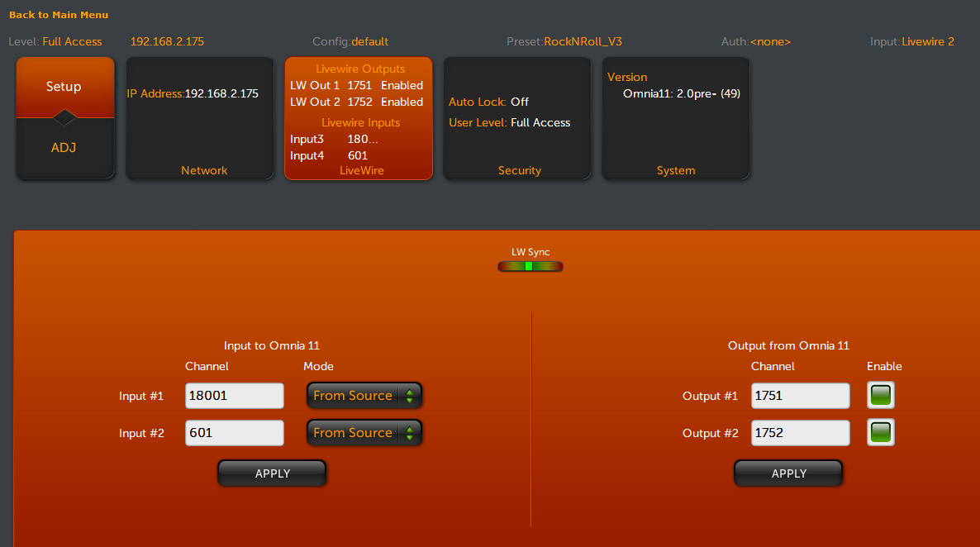Open the Security settings tile
This screenshot has height=547, width=980.
pyautogui.click(x=517, y=118)
